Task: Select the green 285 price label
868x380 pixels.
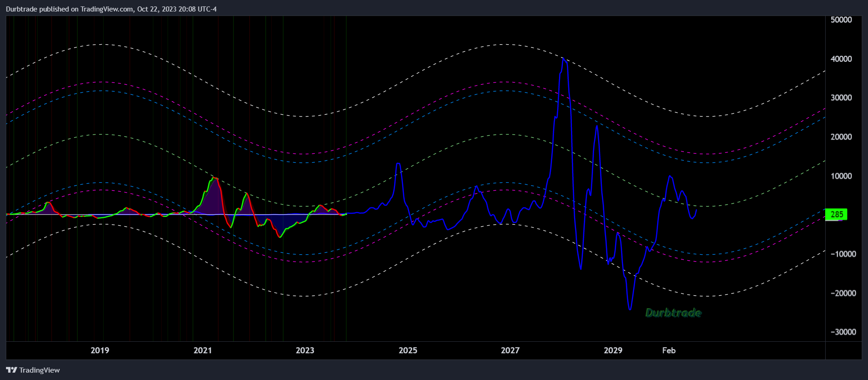Action: coord(836,214)
